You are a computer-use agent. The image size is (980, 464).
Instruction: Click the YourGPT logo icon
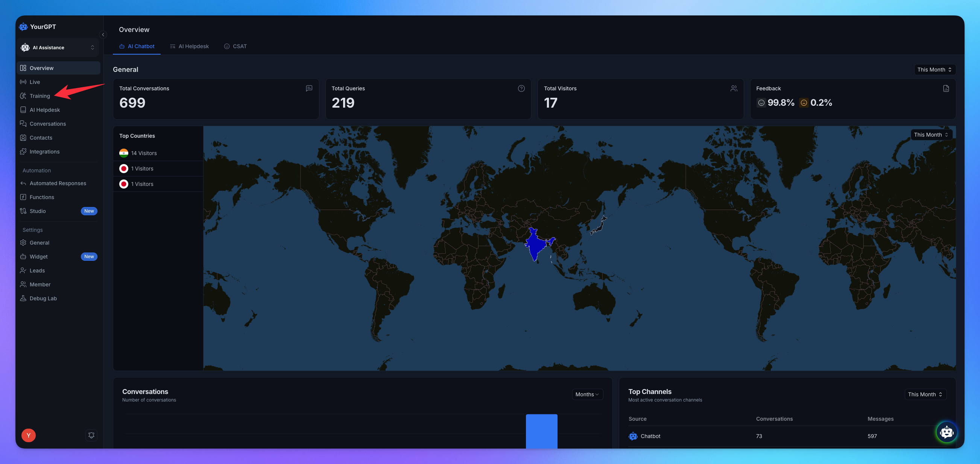24,27
